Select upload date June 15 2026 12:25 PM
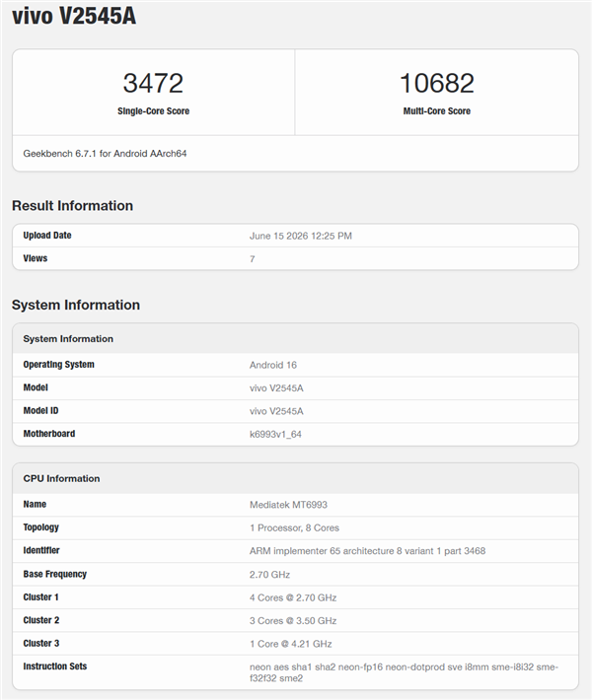Image resolution: width=592 pixels, height=700 pixels. tap(301, 236)
